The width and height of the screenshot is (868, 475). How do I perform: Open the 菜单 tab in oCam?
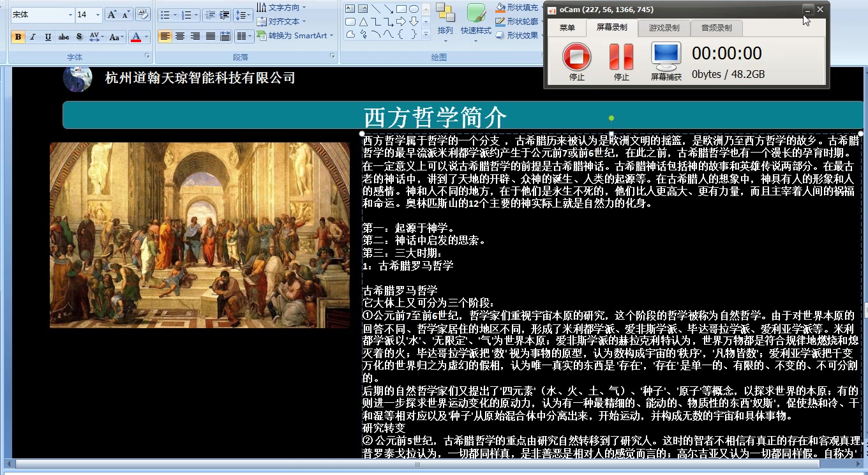pos(567,27)
